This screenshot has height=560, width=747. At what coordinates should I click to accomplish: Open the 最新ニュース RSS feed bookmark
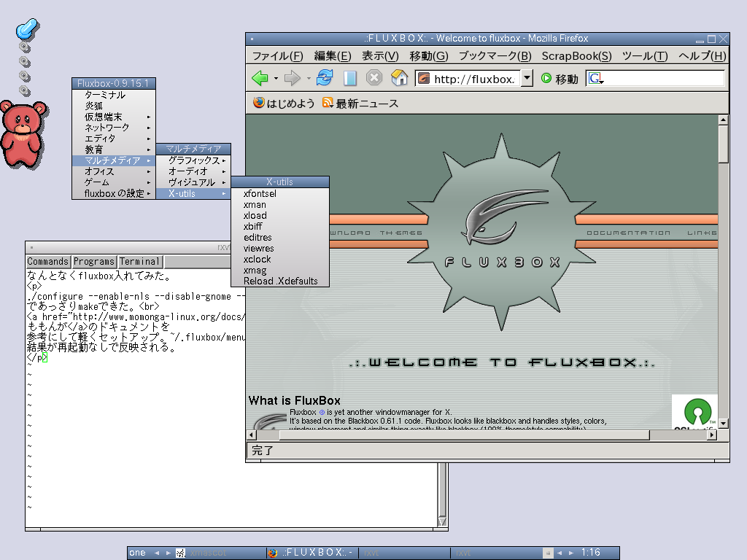point(360,104)
